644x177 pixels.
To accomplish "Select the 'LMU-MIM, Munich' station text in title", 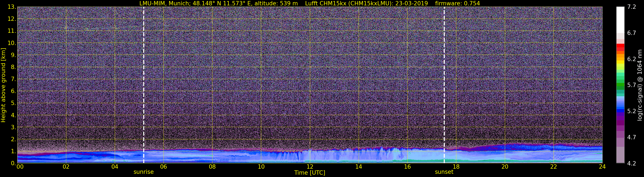I will coord(165,3).
